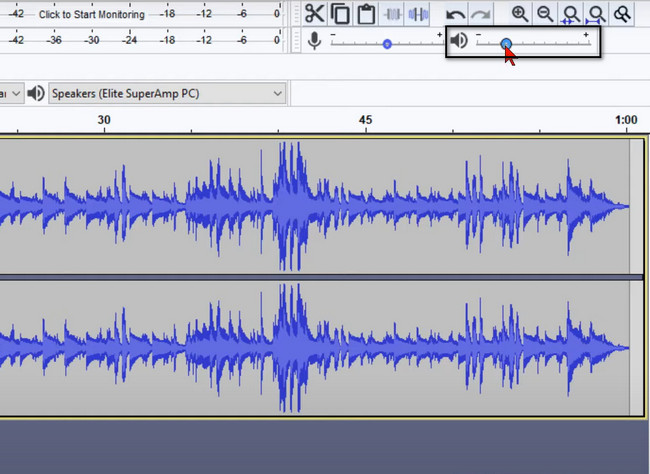Click the 1:00 mark on timeline ruler
This screenshot has width=650, height=474.
pyautogui.click(x=626, y=120)
